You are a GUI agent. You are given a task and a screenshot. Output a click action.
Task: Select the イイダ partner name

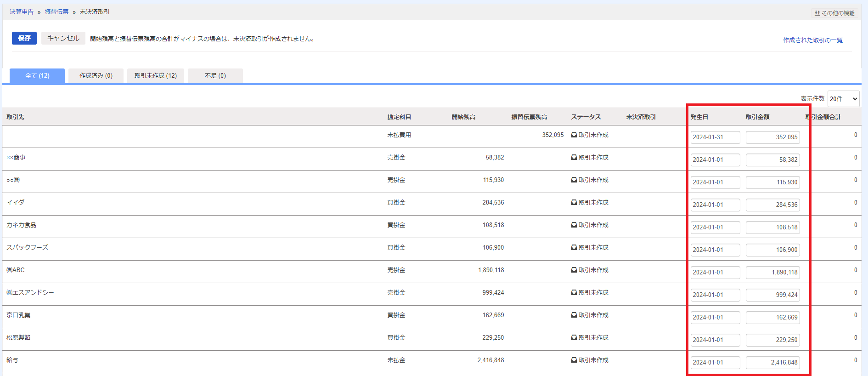point(16,203)
